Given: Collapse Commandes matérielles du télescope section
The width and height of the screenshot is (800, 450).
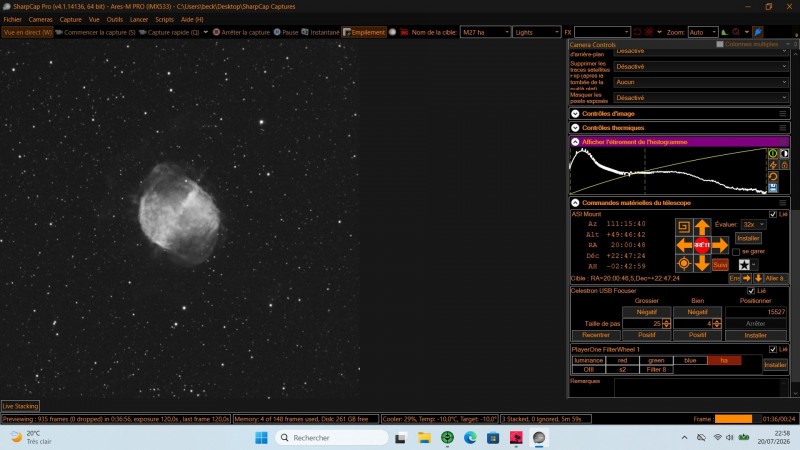Looking at the screenshot, I should point(575,203).
